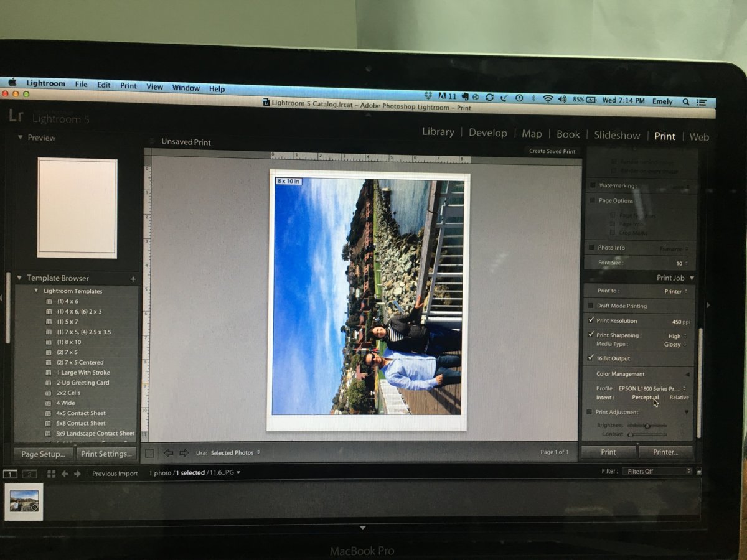
Task: Uncheck the 16 Bit Output option
Action: pyautogui.click(x=591, y=358)
